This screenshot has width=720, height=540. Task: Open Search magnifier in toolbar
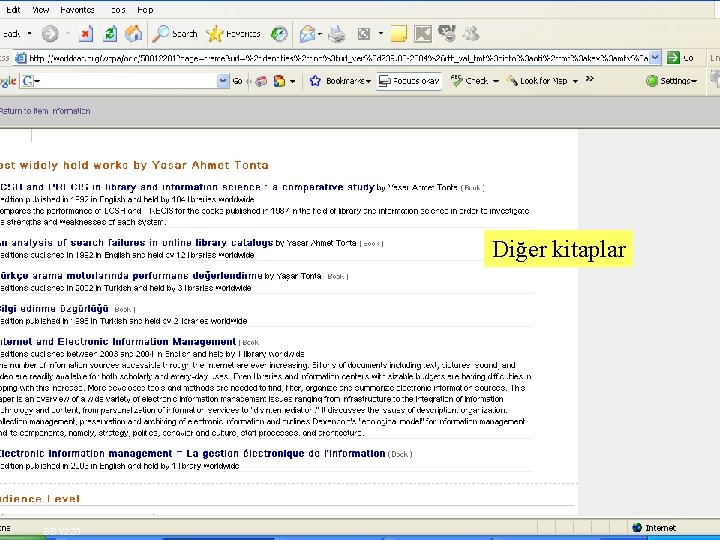(174, 34)
